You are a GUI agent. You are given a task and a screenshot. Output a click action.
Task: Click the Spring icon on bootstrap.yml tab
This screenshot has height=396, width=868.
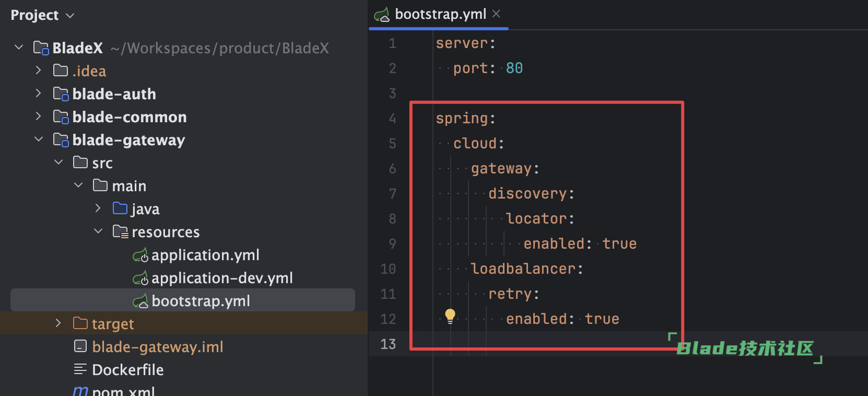(x=382, y=15)
